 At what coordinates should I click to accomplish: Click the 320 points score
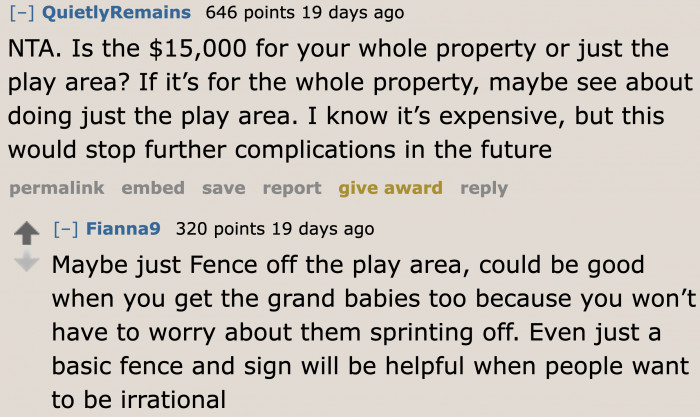click(x=220, y=229)
